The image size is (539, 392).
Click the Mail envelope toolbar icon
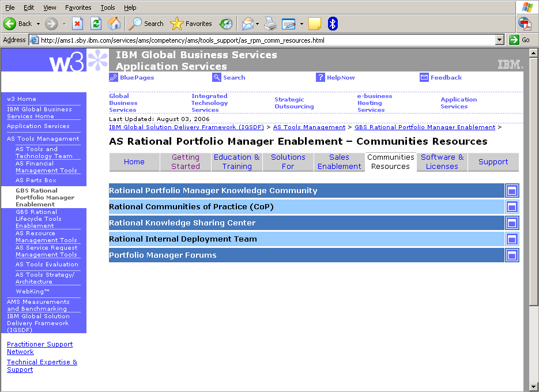coord(247,24)
